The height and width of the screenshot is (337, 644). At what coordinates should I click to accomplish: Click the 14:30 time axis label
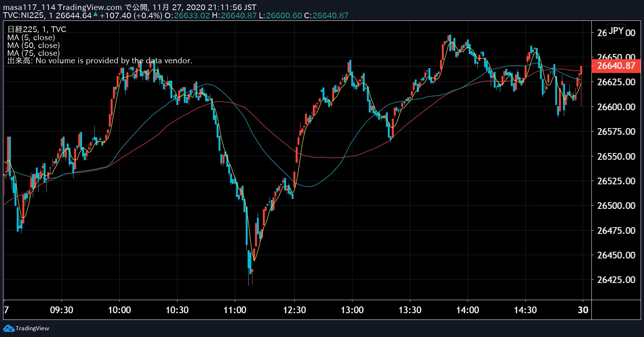tap(525, 310)
